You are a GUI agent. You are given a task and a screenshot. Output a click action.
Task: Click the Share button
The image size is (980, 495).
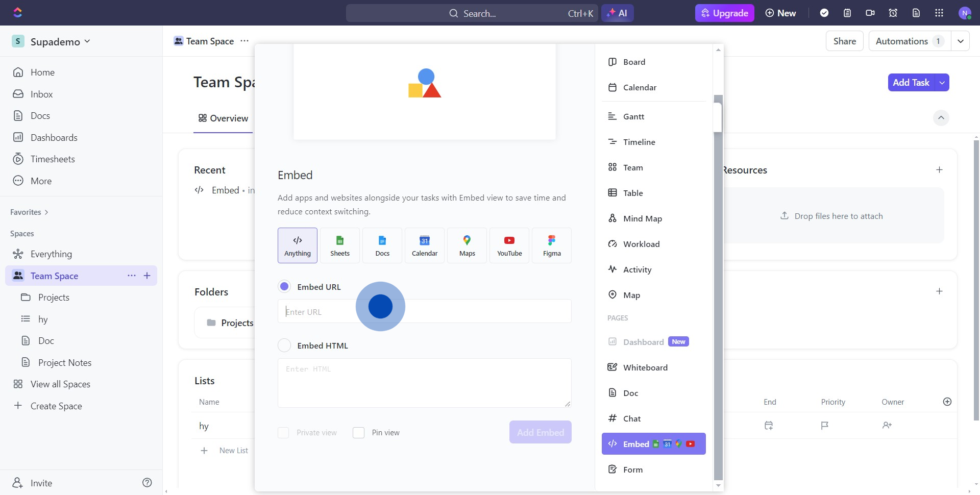pyautogui.click(x=845, y=41)
